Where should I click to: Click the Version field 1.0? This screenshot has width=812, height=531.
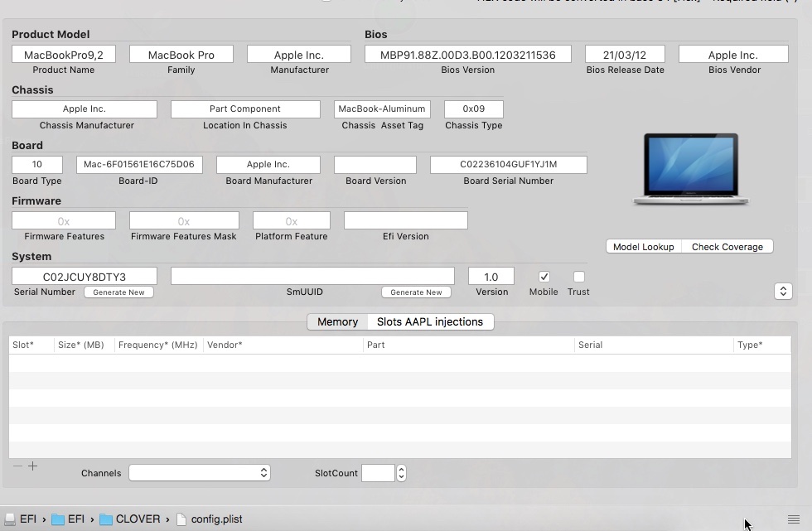491,276
